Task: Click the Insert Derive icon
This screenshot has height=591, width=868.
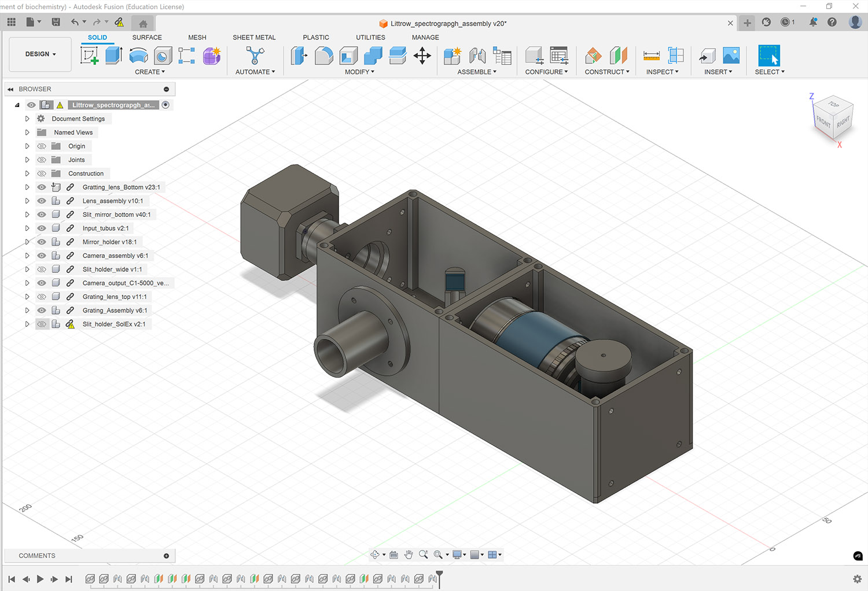Action: [x=707, y=56]
